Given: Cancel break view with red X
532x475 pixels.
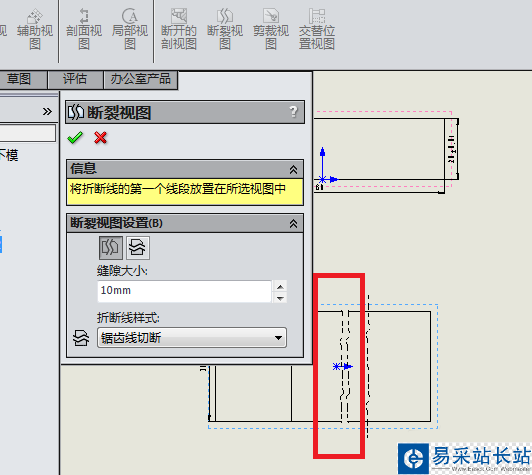Looking at the screenshot, I should (101, 138).
